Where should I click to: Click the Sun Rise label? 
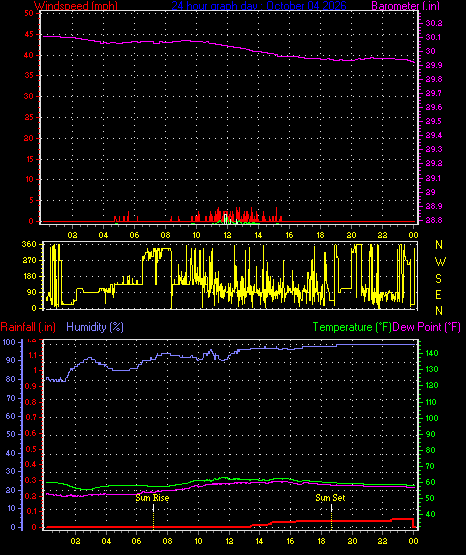(x=153, y=498)
